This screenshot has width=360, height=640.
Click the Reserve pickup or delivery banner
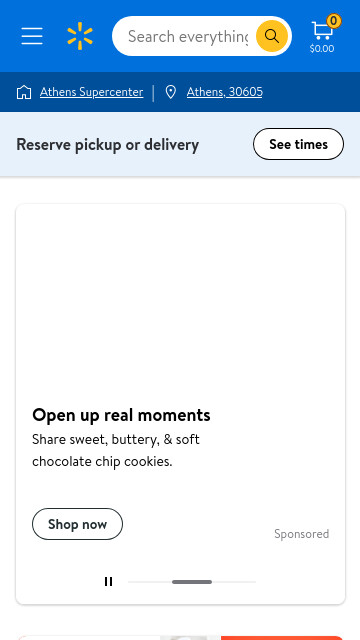point(180,144)
